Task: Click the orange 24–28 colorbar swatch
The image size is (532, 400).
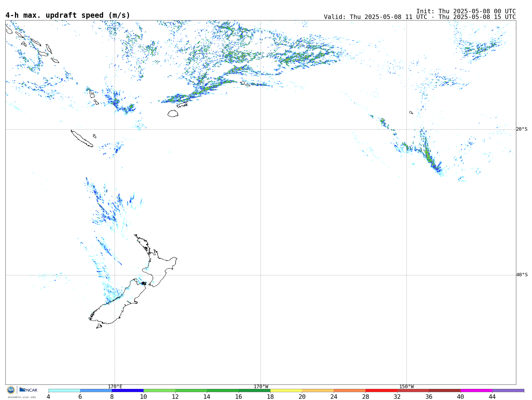Action: point(350,390)
